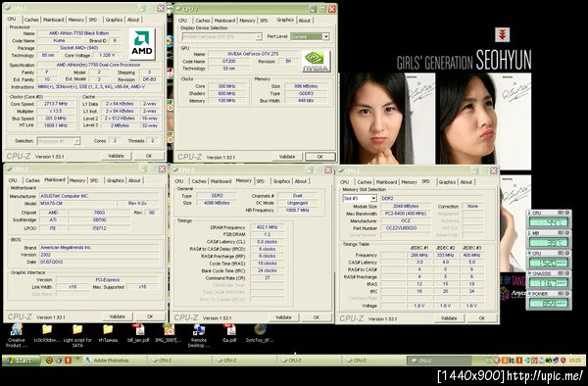Click the '4096 MBytes' memory size field
Screen dimensions: 588x386
217,203
